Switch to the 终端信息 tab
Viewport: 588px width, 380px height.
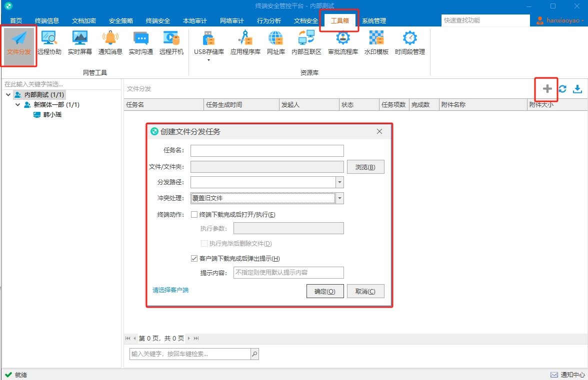coord(47,20)
